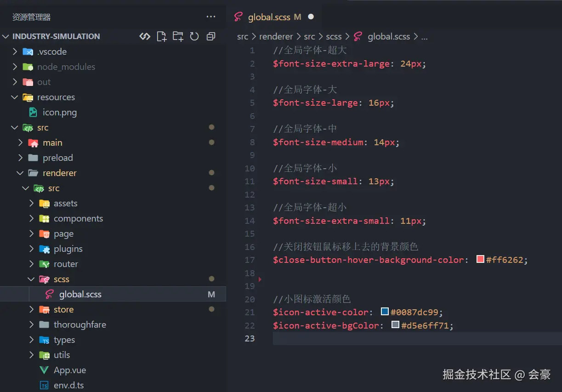Click the remote/code icon beside INDUSTRY-SIMULATION
This screenshot has width=562, height=392.
(145, 36)
